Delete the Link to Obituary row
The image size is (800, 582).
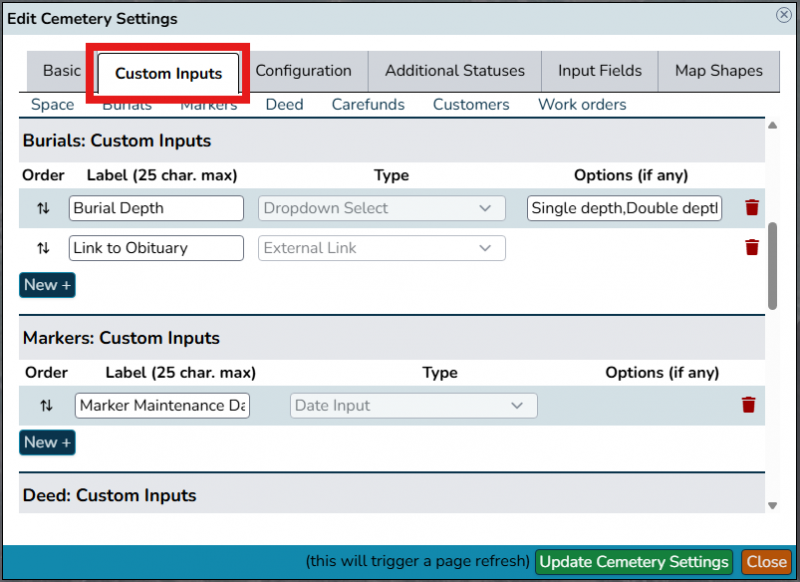tap(752, 247)
